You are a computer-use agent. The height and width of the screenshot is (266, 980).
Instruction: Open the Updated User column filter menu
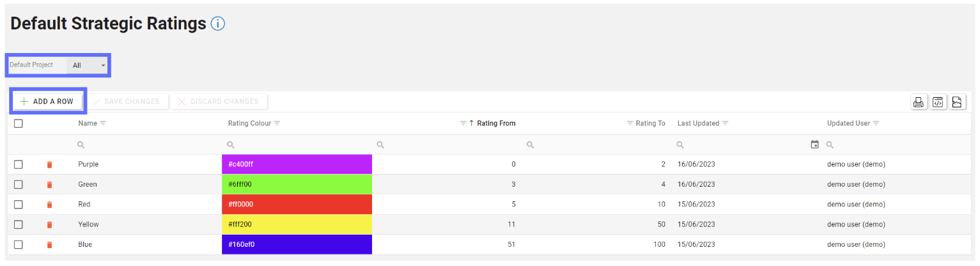[876, 123]
